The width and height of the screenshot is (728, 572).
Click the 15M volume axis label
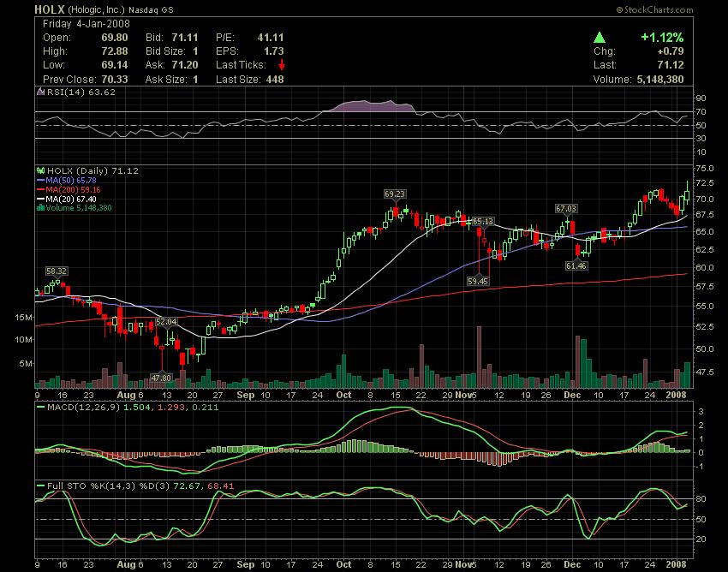pos(24,318)
